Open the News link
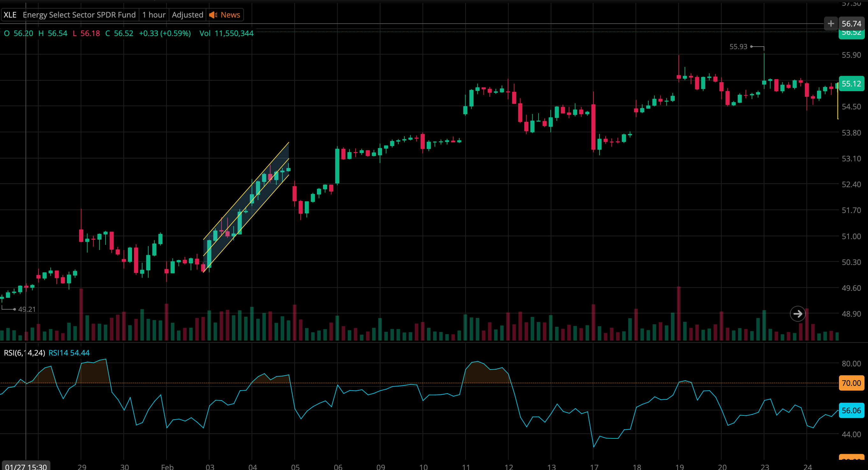Viewport: 868px width, 470px height. pos(230,15)
